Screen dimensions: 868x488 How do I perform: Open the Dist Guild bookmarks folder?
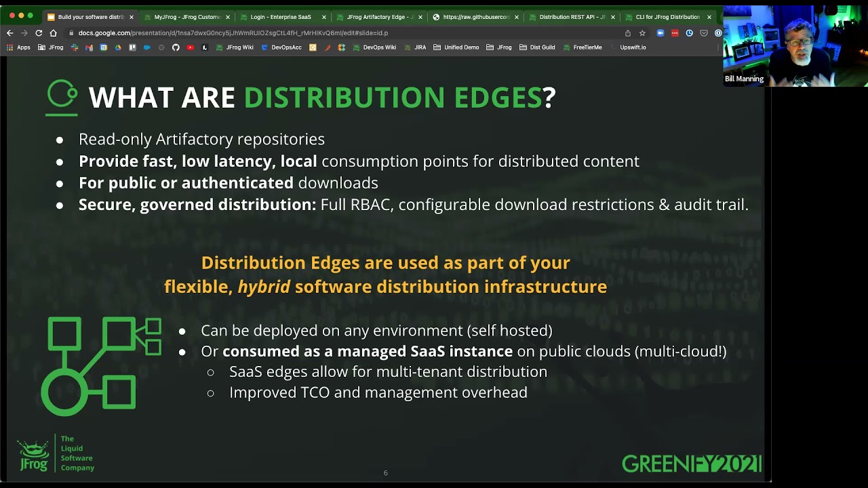[x=537, y=47]
